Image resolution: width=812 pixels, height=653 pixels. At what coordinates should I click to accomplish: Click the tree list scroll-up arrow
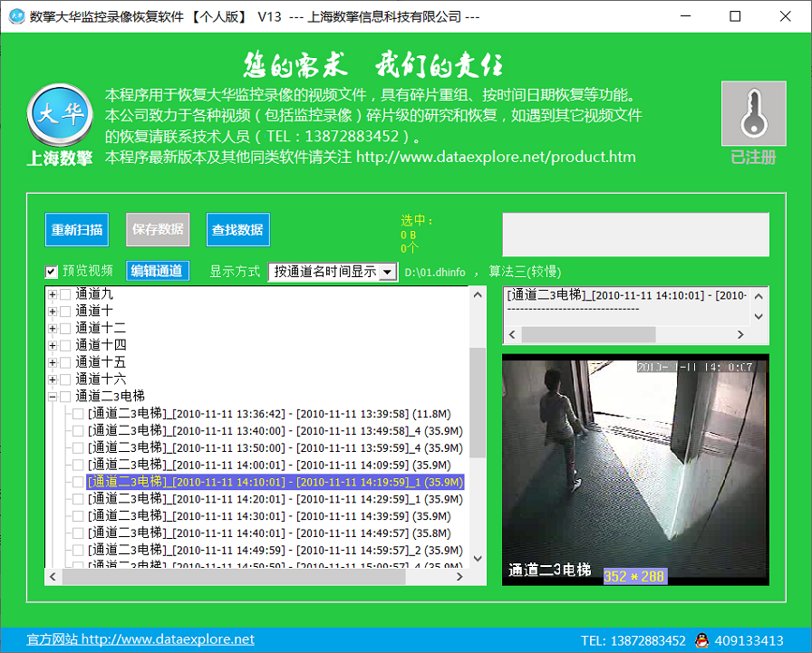coord(478,295)
